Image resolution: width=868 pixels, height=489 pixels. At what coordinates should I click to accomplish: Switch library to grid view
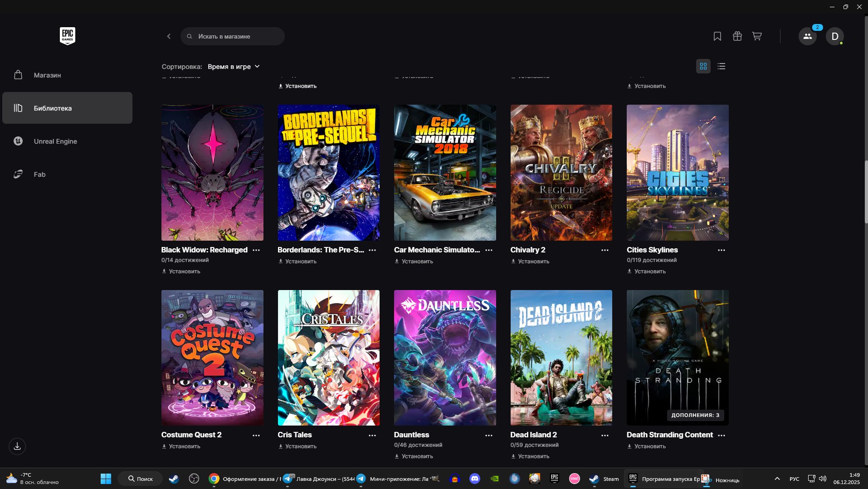[703, 66]
